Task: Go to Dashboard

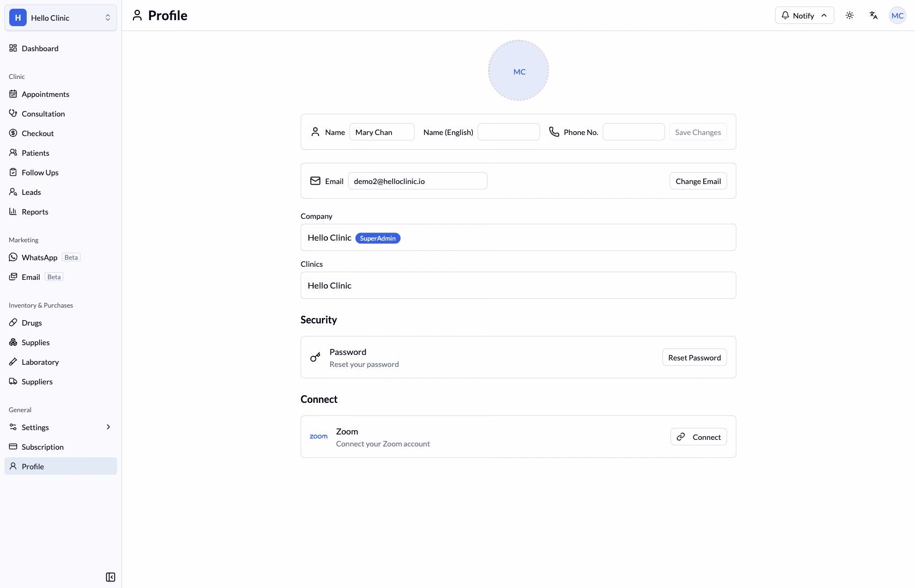Action: (x=60, y=48)
